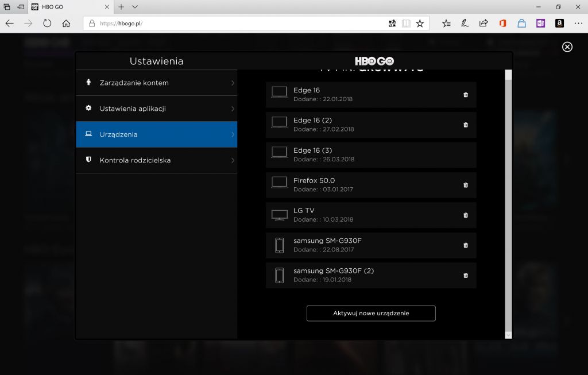Click scrollbar down arrow in devices panel

click(x=508, y=335)
